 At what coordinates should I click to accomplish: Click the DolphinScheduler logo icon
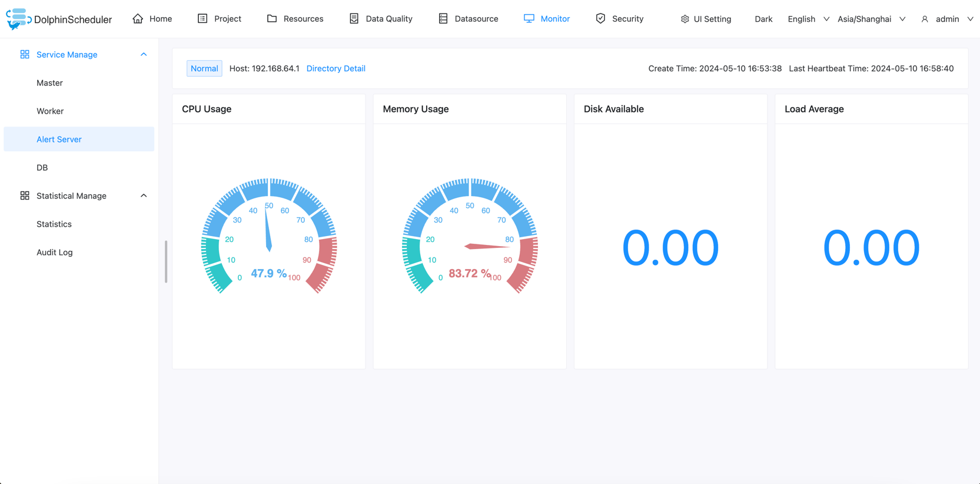point(18,19)
